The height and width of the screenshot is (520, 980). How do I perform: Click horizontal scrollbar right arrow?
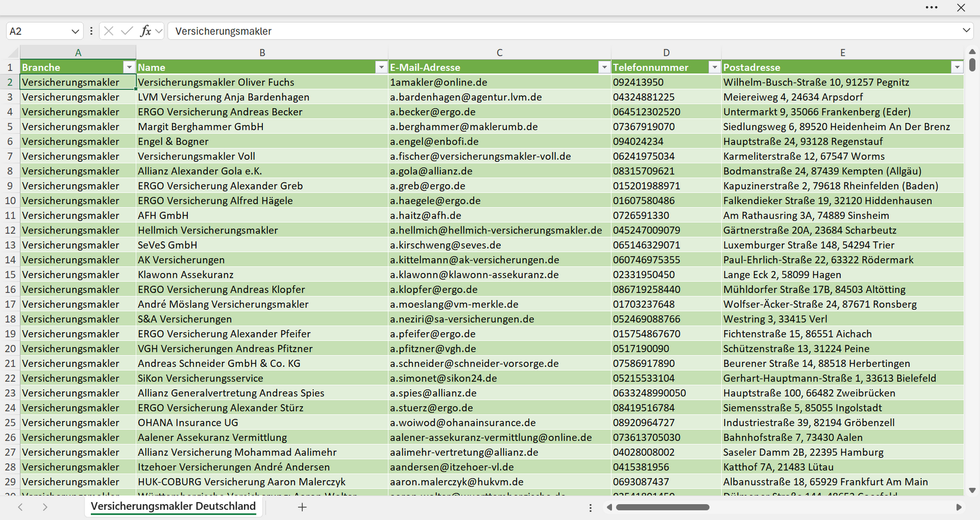tap(959, 507)
